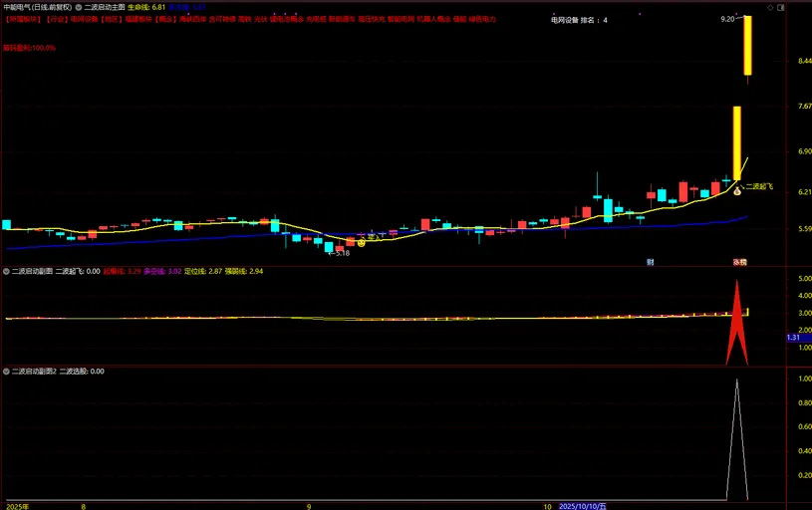
Task: Select the tall yellow candlestick near 9.20
Action: click(747, 45)
